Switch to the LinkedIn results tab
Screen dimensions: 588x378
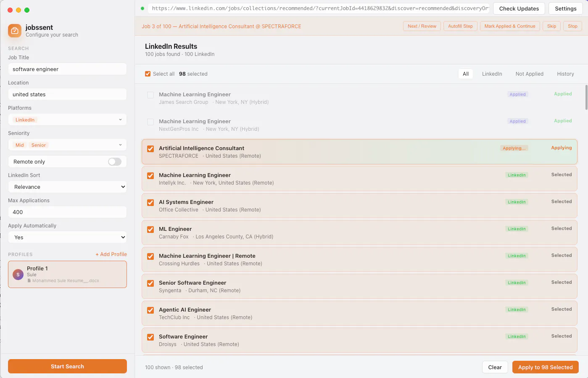tap(492, 74)
